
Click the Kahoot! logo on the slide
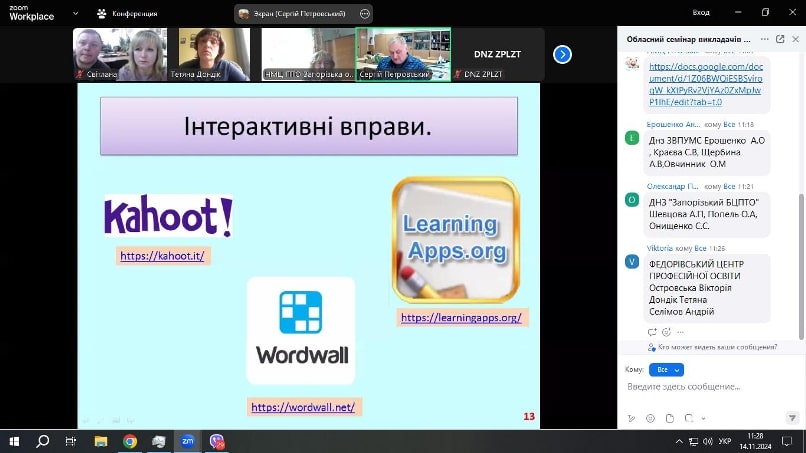point(169,215)
